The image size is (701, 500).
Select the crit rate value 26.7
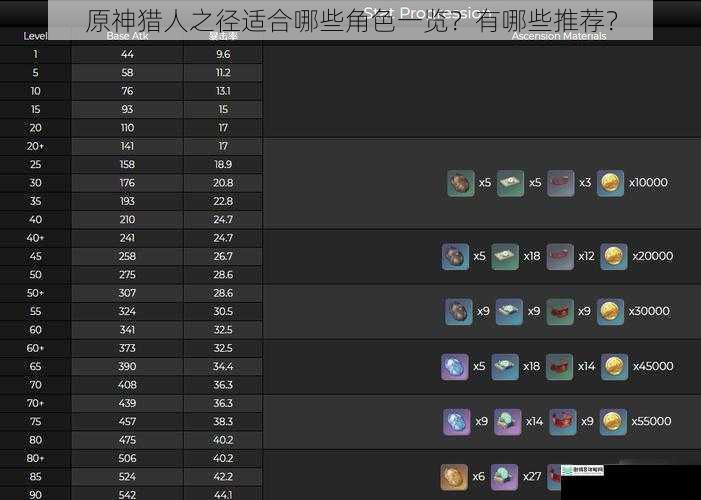tap(223, 256)
